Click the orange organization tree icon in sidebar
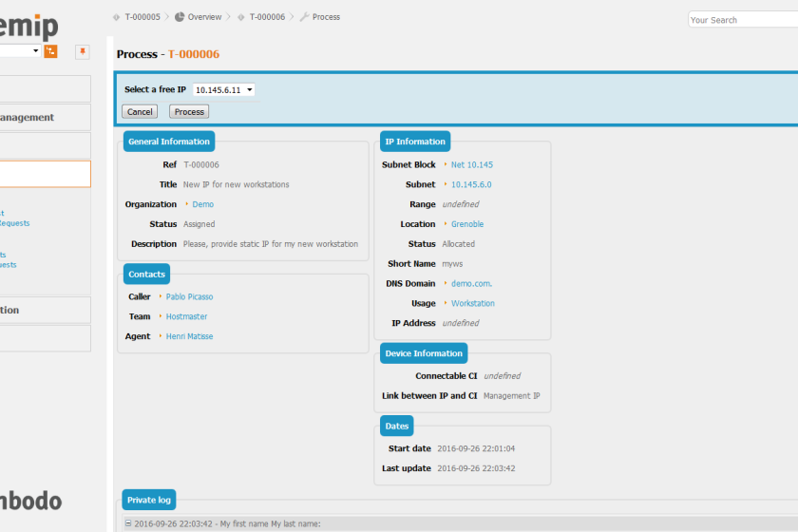 (x=50, y=51)
